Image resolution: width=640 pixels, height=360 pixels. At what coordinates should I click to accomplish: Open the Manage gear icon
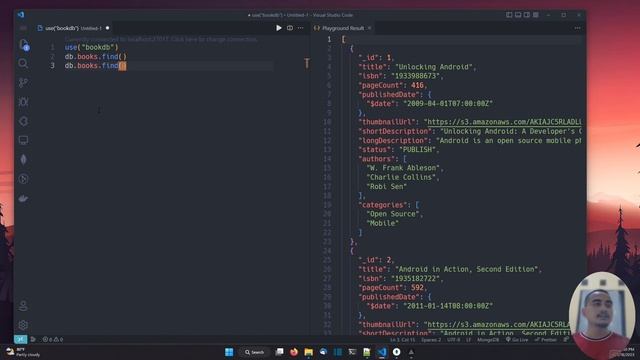(x=23, y=325)
